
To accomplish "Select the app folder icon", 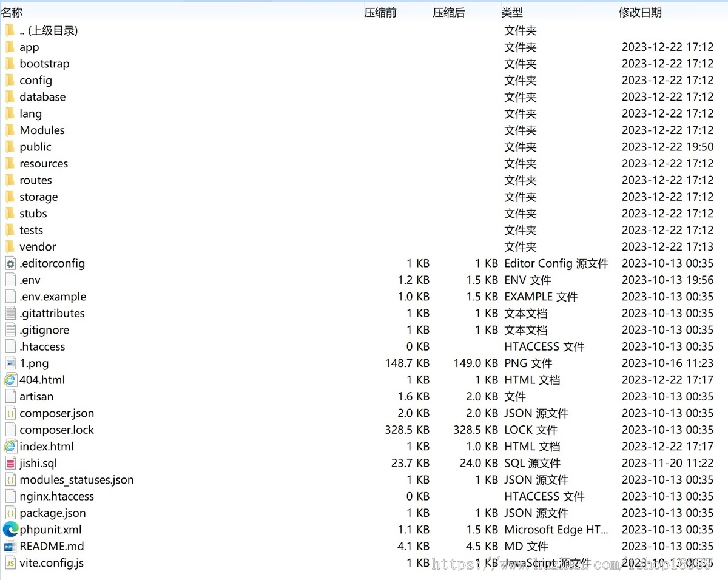I will pos(10,47).
